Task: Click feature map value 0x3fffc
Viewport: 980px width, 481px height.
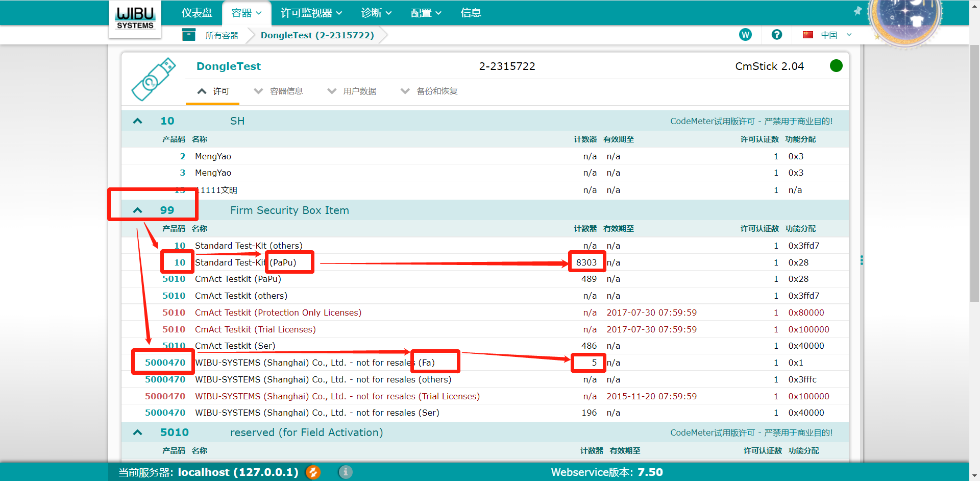Action: (x=802, y=379)
